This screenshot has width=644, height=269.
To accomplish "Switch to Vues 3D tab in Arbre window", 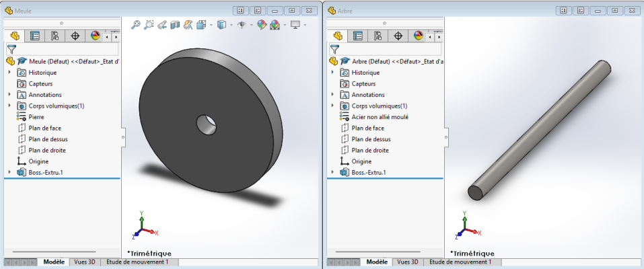I will (408, 262).
